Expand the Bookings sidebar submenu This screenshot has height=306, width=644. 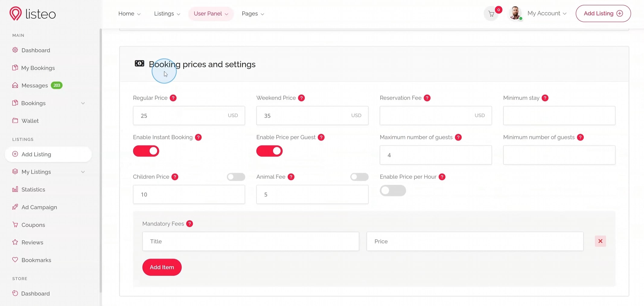point(83,103)
